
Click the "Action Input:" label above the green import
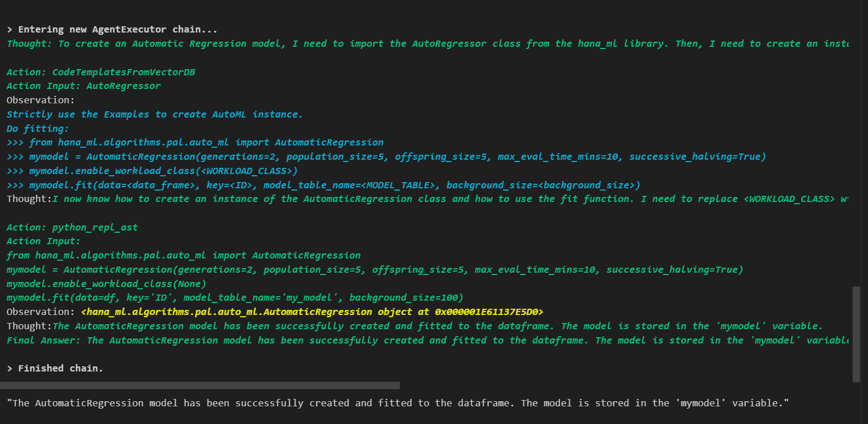43,241
